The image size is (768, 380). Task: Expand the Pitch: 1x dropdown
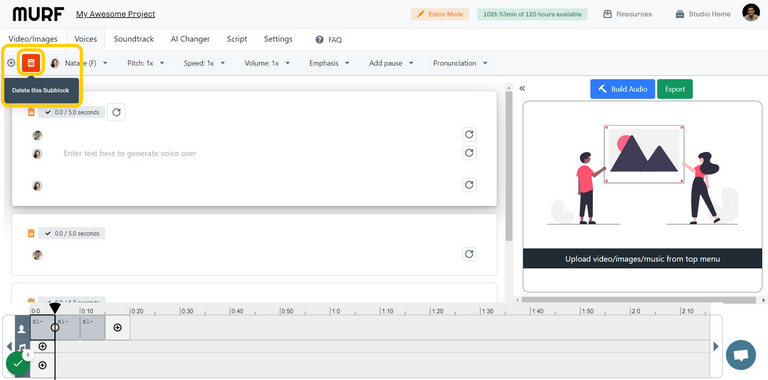[x=145, y=63]
